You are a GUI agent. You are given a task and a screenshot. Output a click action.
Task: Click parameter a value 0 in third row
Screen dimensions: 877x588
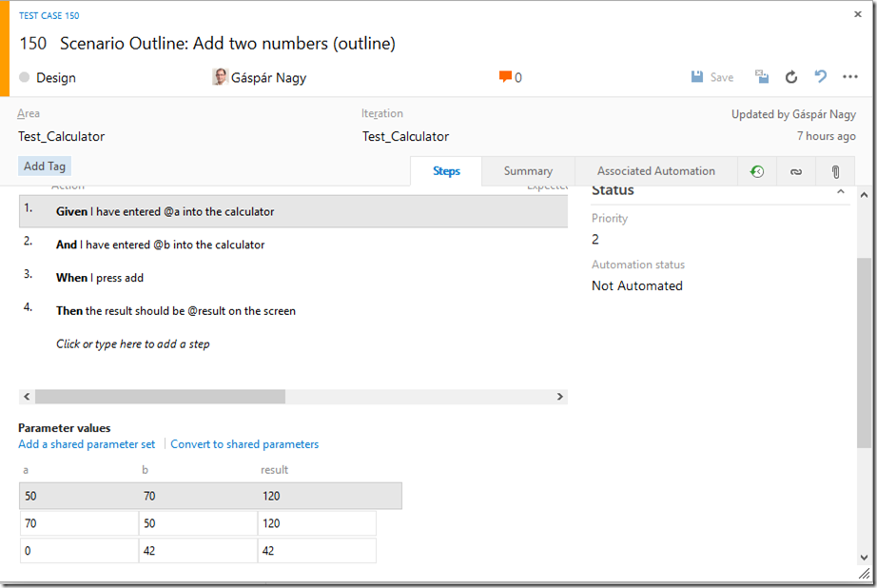point(79,551)
